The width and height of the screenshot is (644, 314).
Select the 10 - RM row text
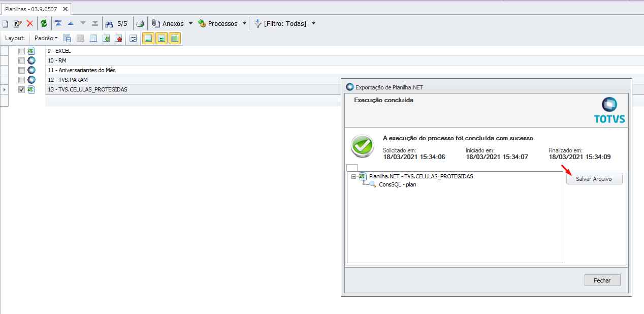point(57,60)
